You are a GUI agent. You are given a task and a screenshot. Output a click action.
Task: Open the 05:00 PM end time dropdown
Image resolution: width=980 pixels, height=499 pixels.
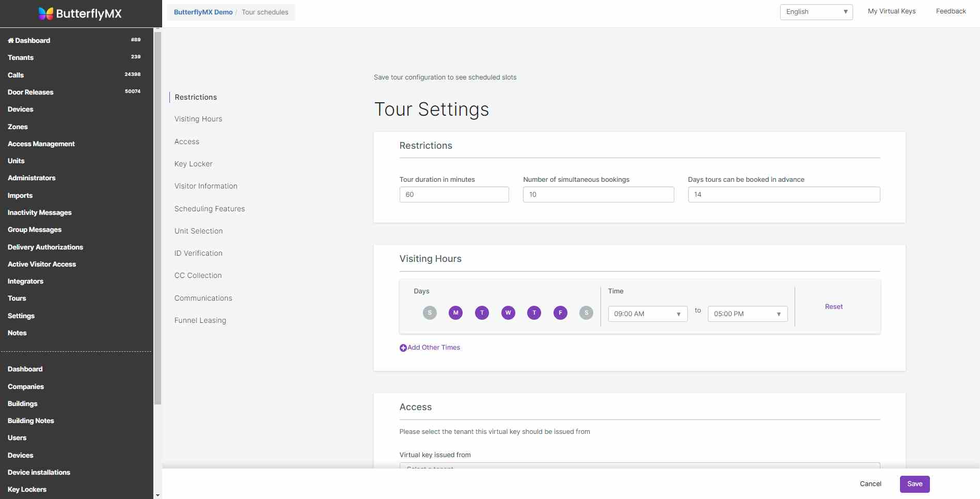point(747,314)
